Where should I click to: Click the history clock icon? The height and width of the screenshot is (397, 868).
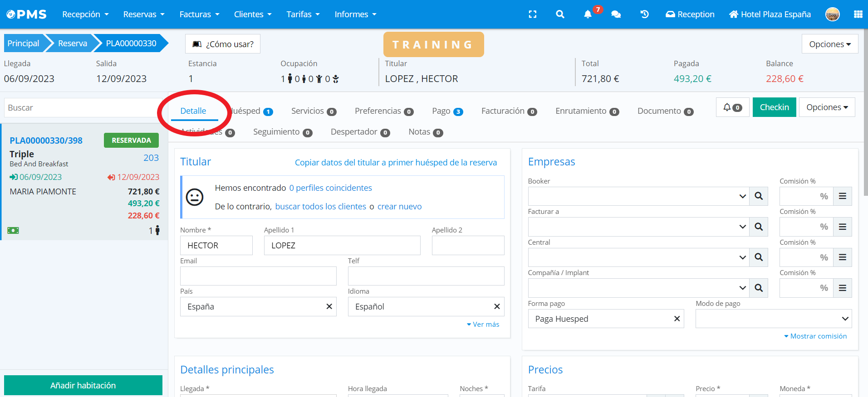click(x=644, y=15)
